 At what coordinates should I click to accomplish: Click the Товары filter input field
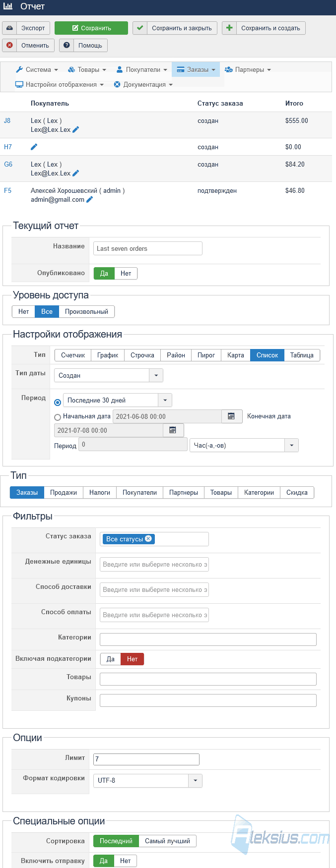click(x=208, y=679)
